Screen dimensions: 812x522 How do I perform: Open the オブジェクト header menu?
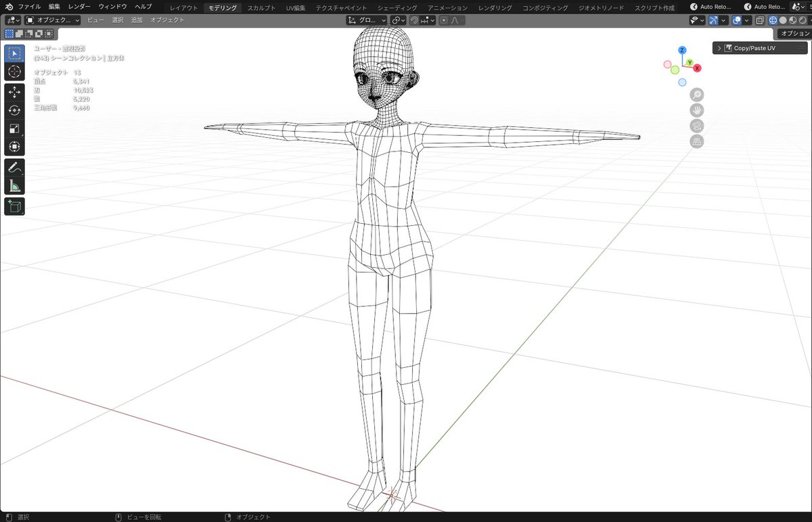(167, 20)
